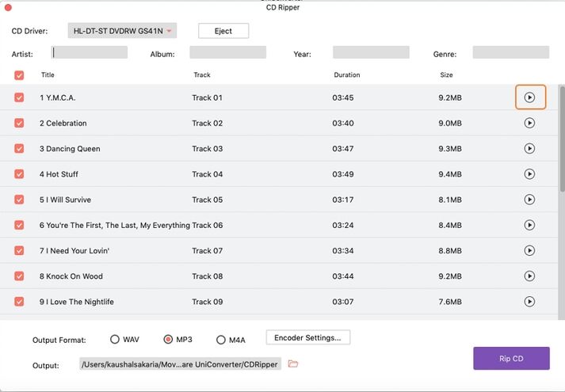
Task: Select MP3 output format radio button
Action: coord(168,340)
